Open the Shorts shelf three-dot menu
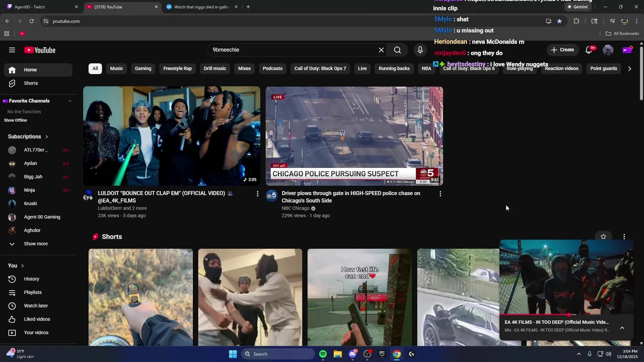The image size is (644, 362). coord(624,236)
